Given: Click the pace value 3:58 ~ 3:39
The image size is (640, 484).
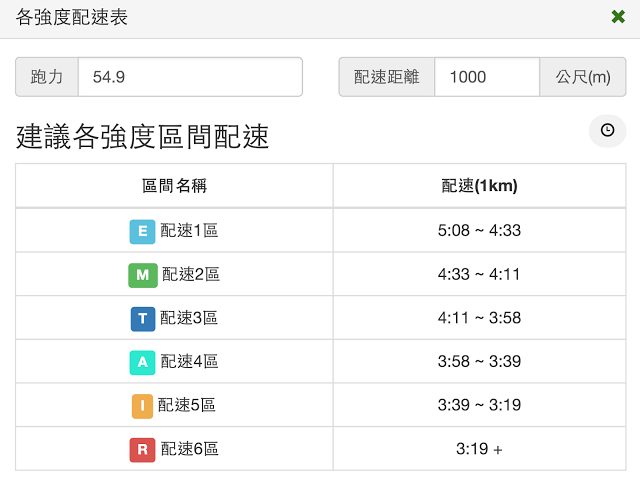Looking at the screenshot, I should coord(479,362).
